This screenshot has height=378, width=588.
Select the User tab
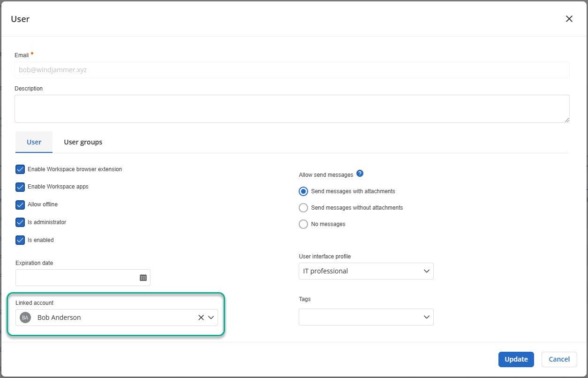(x=34, y=142)
